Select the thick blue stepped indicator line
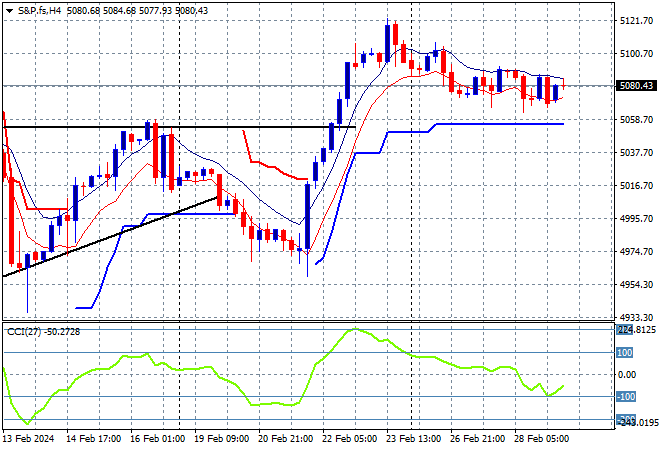660x450 pixels. tap(500, 124)
